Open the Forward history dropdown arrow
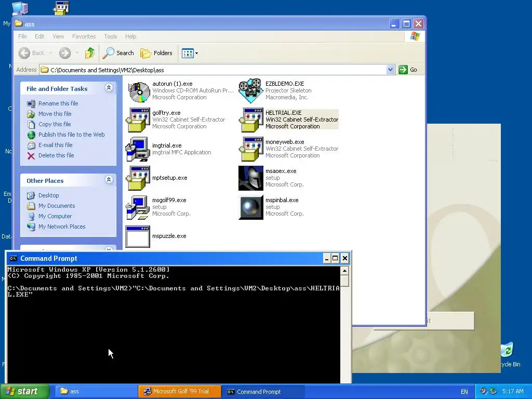Image resolution: width=532 pixels, height=399 pixels. pos(77,53)
